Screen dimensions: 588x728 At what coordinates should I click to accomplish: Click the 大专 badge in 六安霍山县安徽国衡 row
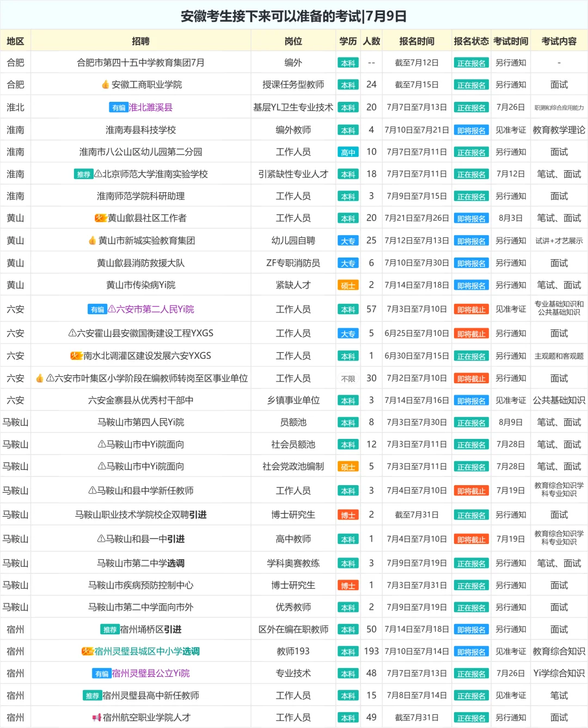(348, 334)
